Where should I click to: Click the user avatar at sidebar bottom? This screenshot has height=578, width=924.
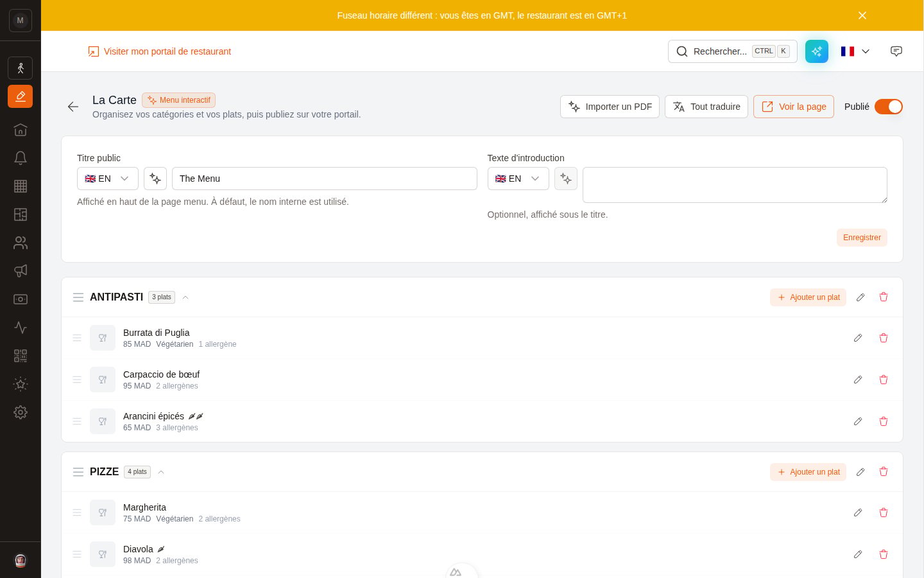coord(21,561)
